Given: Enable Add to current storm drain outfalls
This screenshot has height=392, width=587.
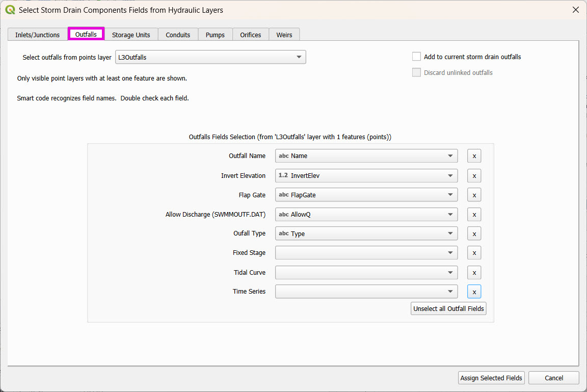Looking at the screenshot, I should click(x=417, y=57).
